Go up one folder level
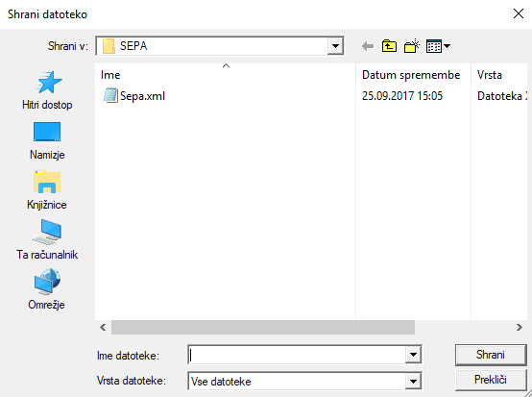Image resolution: width=532 pixels, height=397 pixels. 389,46
